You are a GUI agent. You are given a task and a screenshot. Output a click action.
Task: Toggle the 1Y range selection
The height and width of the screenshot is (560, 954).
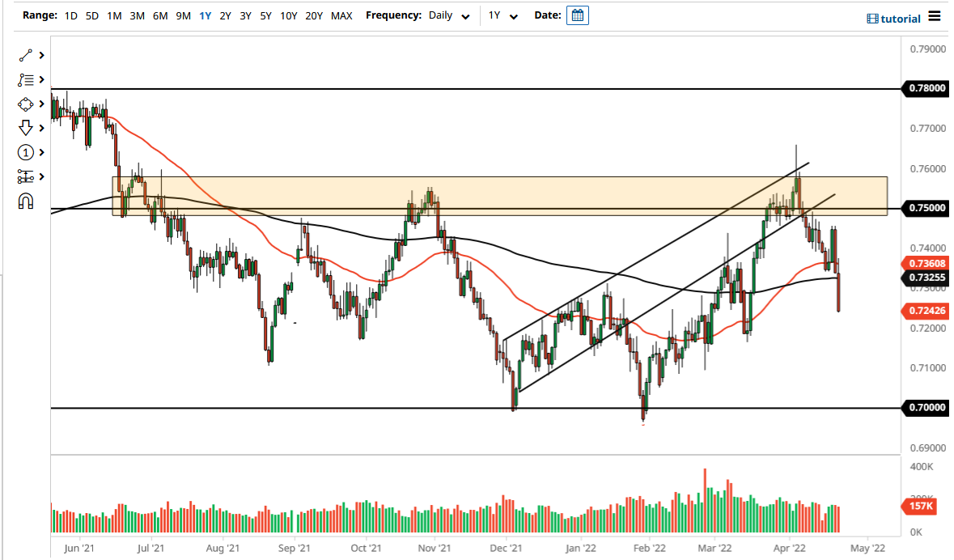[x=204, y=15]
